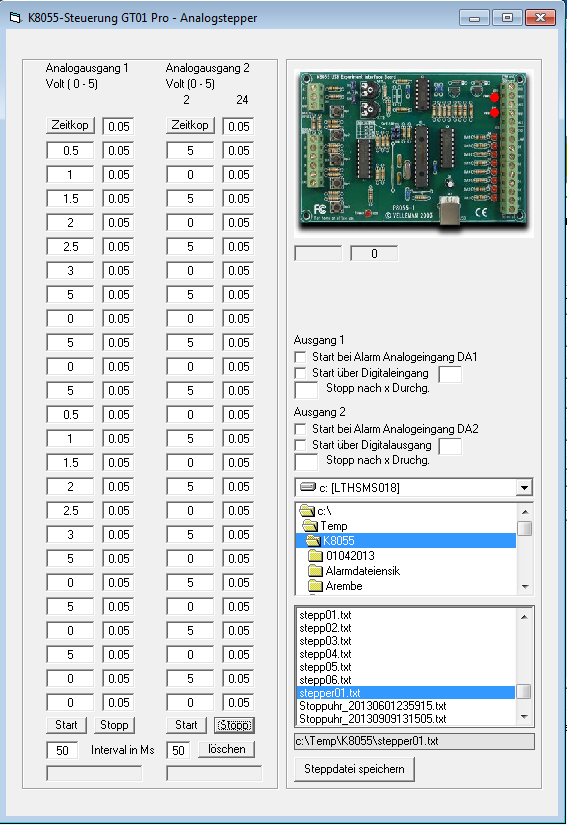Click the K8055 board image
567x825 pixels.
414,153
